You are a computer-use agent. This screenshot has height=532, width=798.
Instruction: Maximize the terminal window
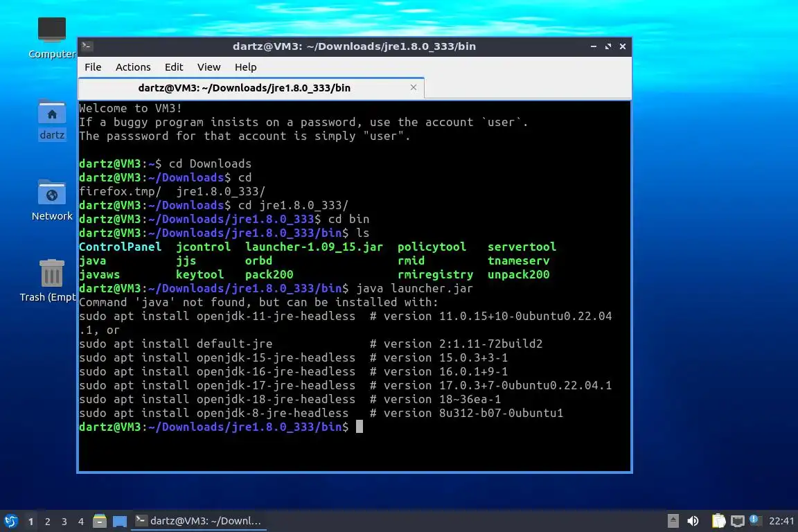pyautogui.click(x=608, y=46)
